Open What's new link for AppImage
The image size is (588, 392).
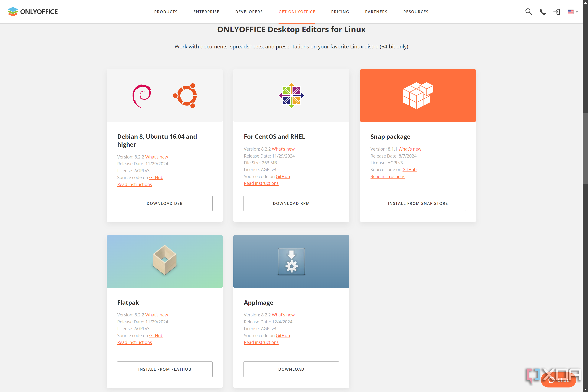[283, 315]
